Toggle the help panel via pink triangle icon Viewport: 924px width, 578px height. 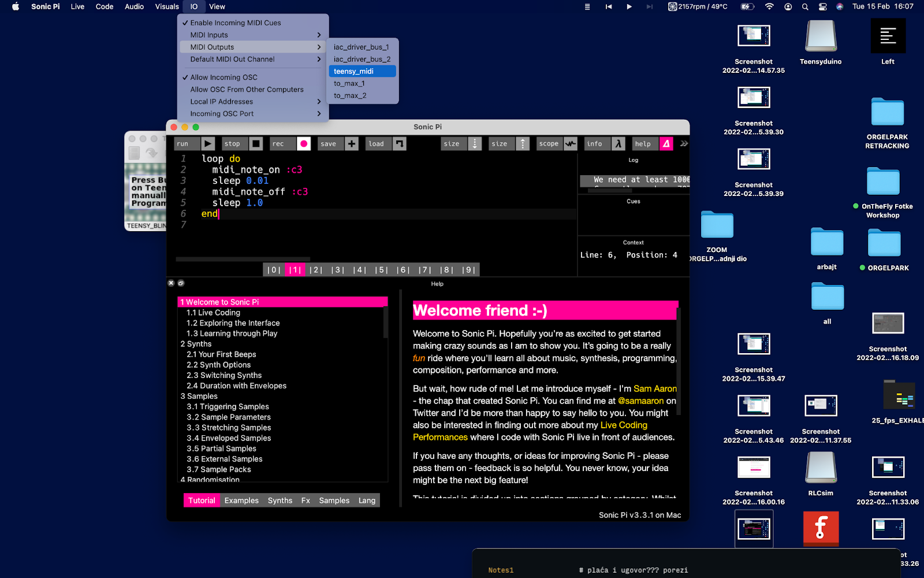coord(668,143)
